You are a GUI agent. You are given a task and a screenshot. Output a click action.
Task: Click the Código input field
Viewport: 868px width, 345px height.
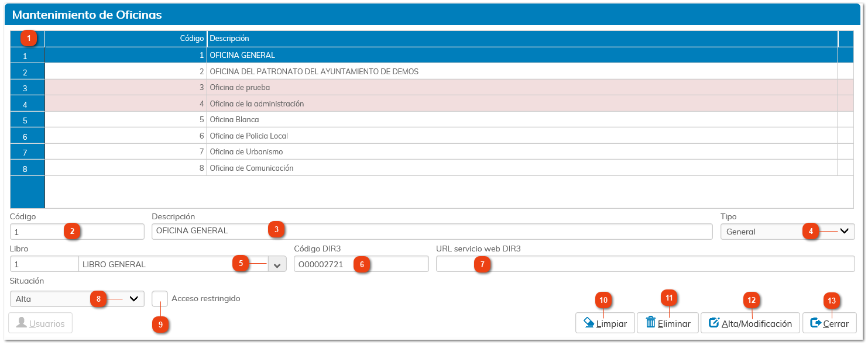point(77,232)
